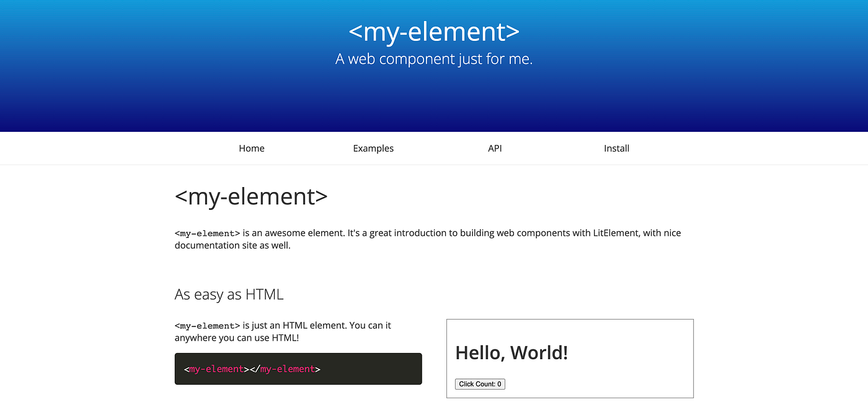Select the code snippet in the dark block
Screen dimensions: 868x410
pyautogui.click(x=251, y=369)
